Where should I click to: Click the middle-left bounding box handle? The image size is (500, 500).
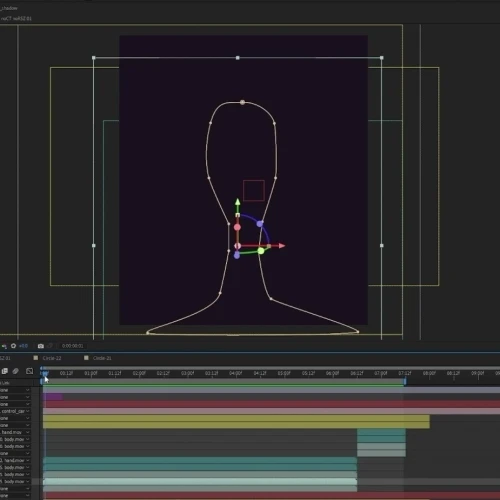pyautogui.click(x=94, y=245)
